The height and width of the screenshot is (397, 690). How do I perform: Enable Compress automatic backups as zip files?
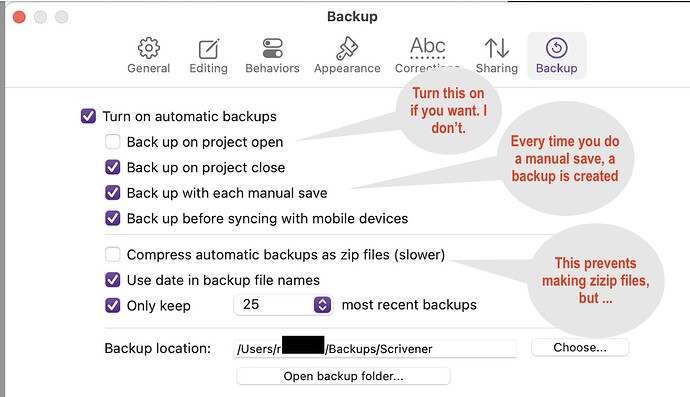[x=113, y=254]
